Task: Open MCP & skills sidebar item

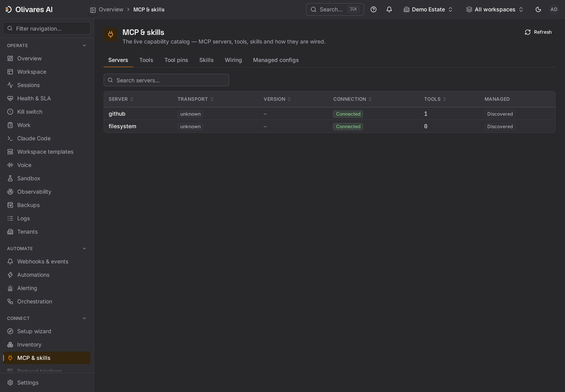Action: (x=47, y=358)
